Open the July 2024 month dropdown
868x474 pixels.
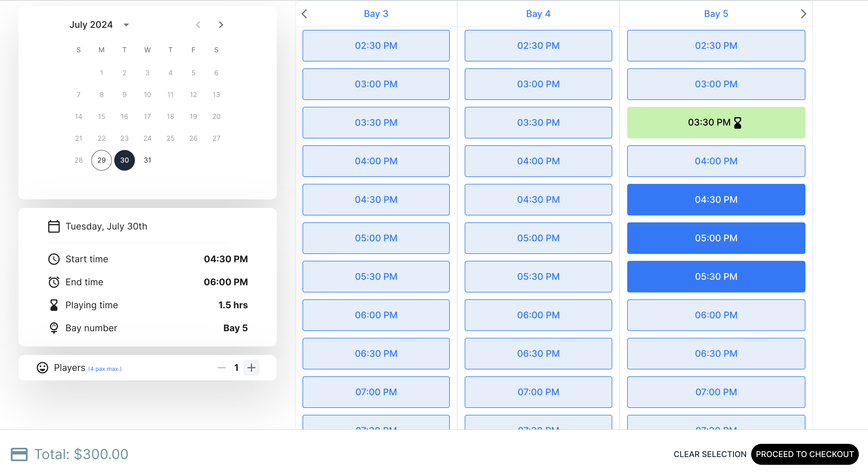click(x=126, y=25)
